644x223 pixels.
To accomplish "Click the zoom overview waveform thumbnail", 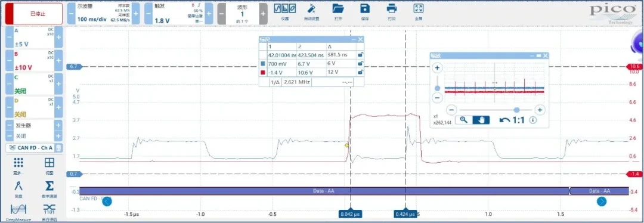I will point(495,83).
